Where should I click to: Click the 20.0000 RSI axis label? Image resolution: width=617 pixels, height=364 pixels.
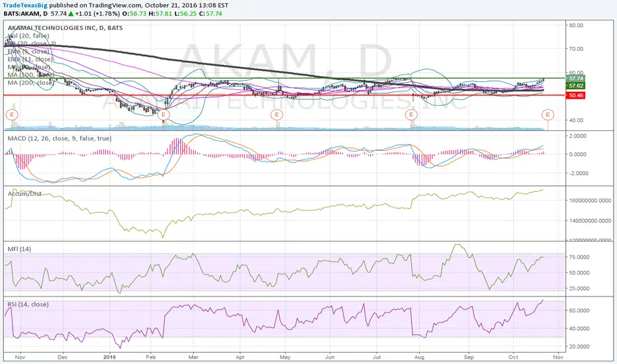579,347
